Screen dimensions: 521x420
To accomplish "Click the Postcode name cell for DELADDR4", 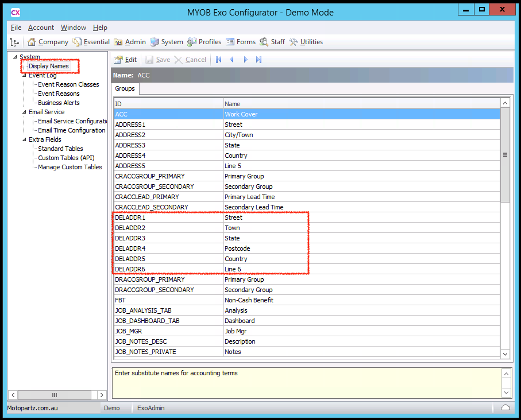I will (361, 248).
